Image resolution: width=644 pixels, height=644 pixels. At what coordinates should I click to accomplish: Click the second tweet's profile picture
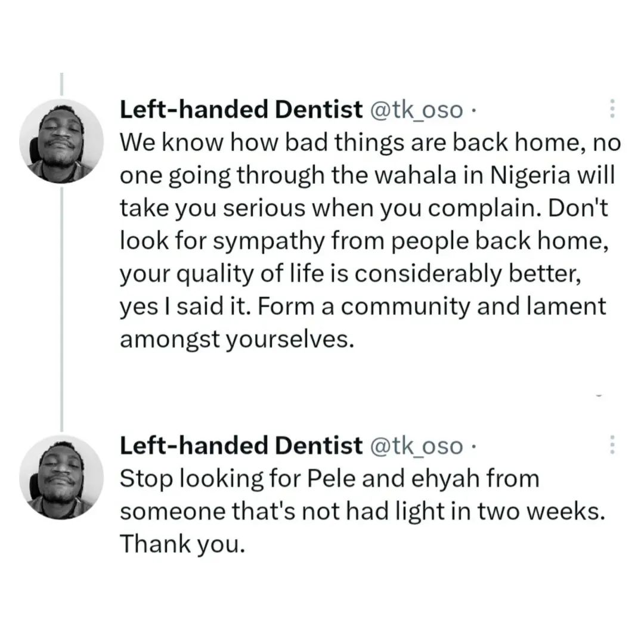[61, 477]
